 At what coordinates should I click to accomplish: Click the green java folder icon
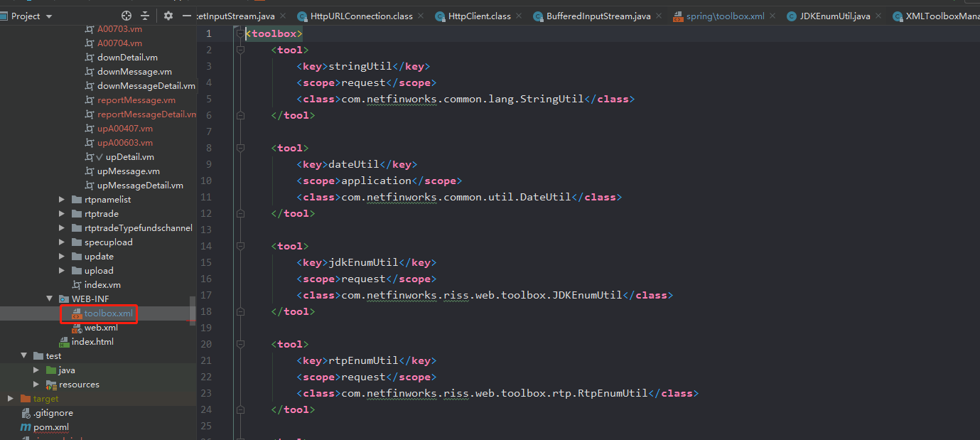pos(51,370)
